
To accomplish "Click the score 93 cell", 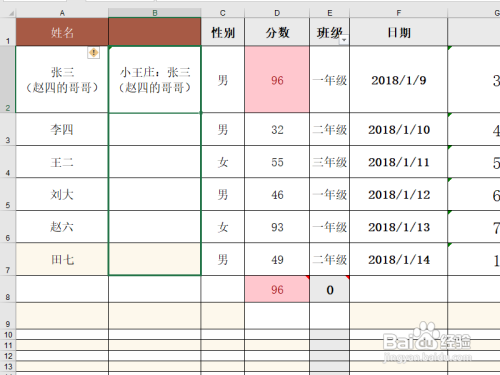I will pyautogui.click(x=277, y=227).
